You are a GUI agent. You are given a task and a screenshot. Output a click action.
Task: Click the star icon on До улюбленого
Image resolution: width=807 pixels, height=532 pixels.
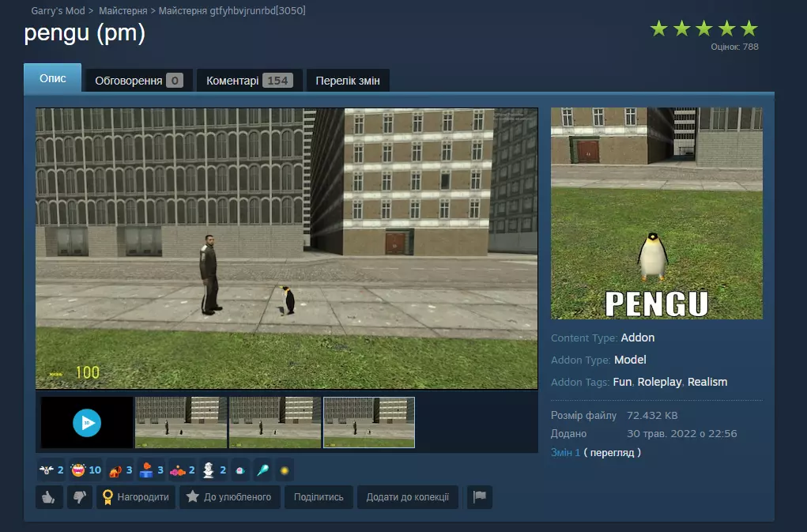point(193,496)
